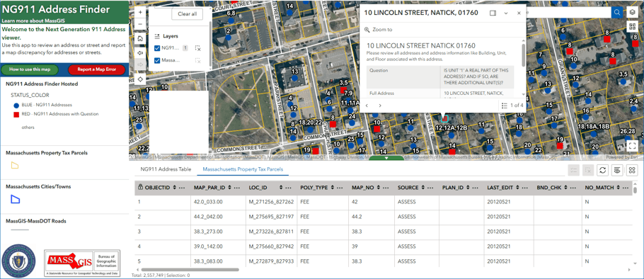Show next feature in the popup

pos(380,106)
